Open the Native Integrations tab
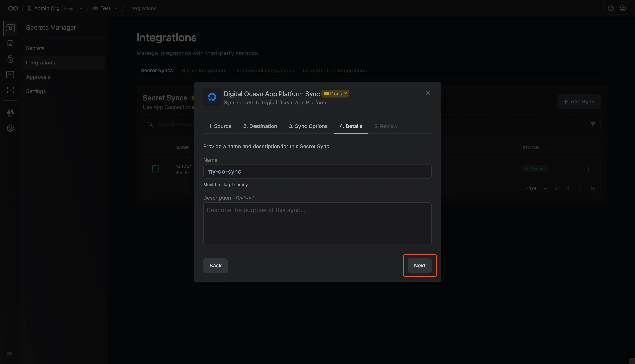 (205, 71)
